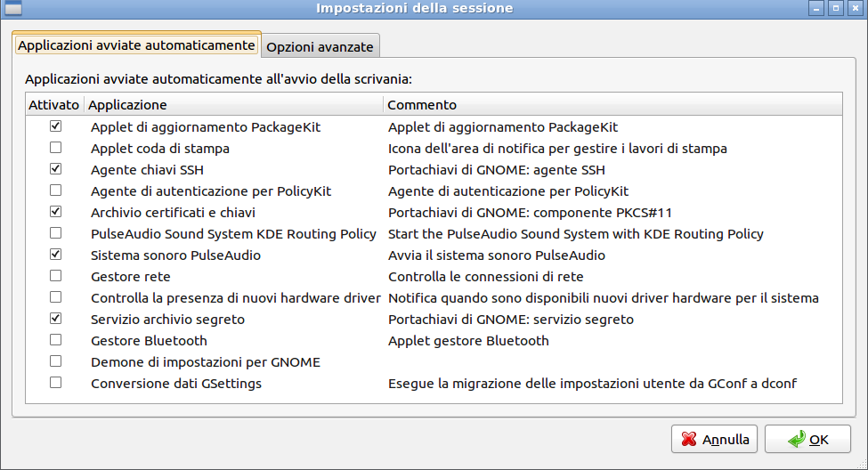Enable the Applet coda di stampa checkbox
The image size is (868, 470).
56,148
